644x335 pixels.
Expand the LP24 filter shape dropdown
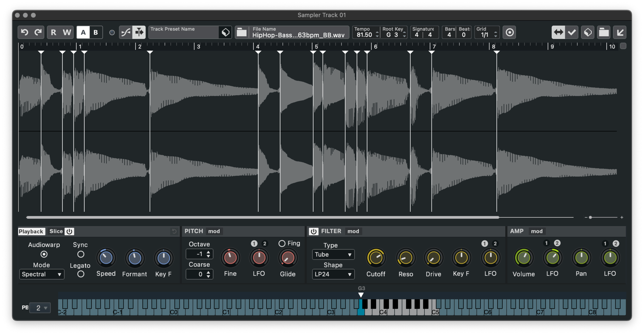(x=333, y=274)
